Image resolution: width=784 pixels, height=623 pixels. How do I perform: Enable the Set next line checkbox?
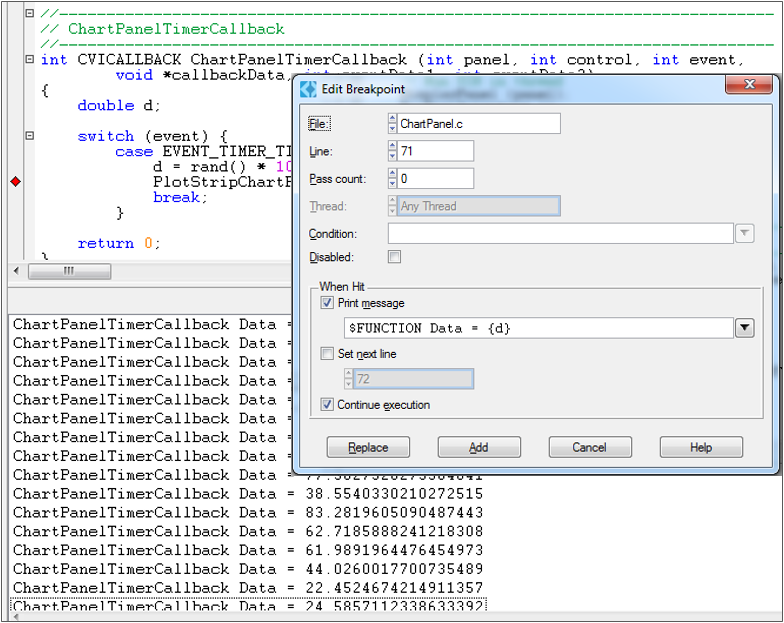(x=327, y=353)
